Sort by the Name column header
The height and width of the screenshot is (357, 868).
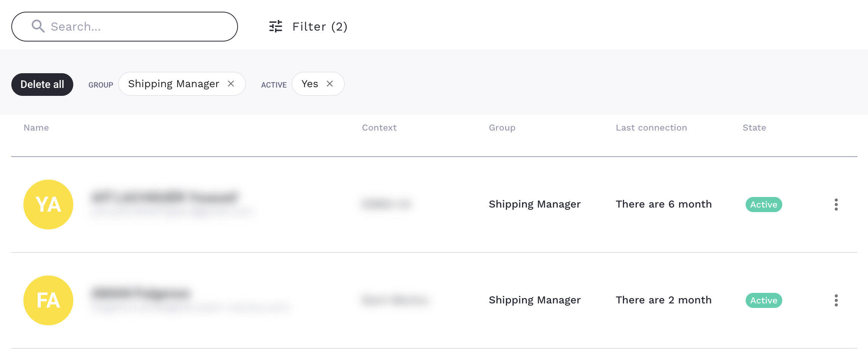click(36, 128)
